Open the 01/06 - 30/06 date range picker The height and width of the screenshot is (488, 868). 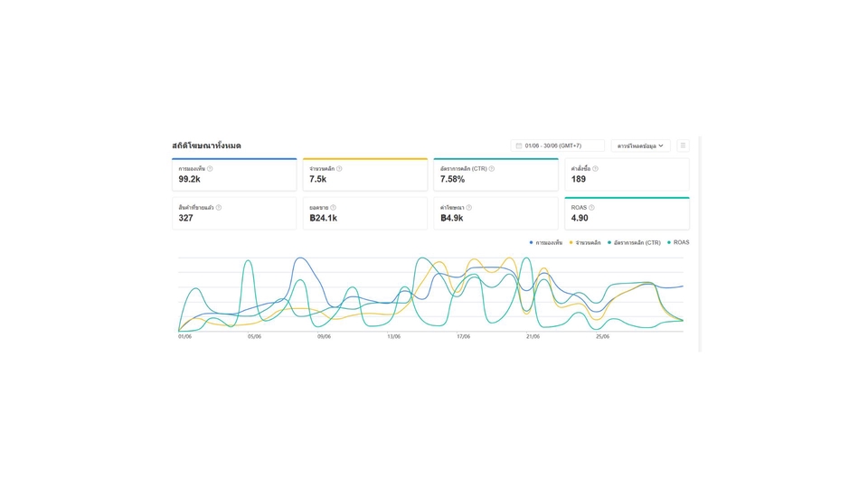557,145
